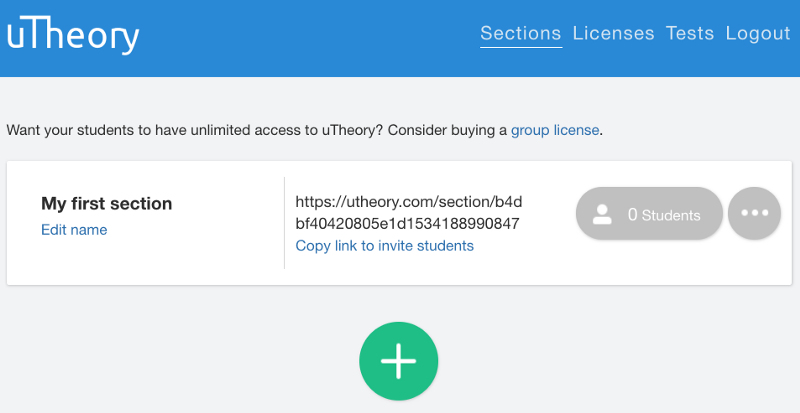Open the Licenses page
The image size is (800, 413).
tap(613, 33)
